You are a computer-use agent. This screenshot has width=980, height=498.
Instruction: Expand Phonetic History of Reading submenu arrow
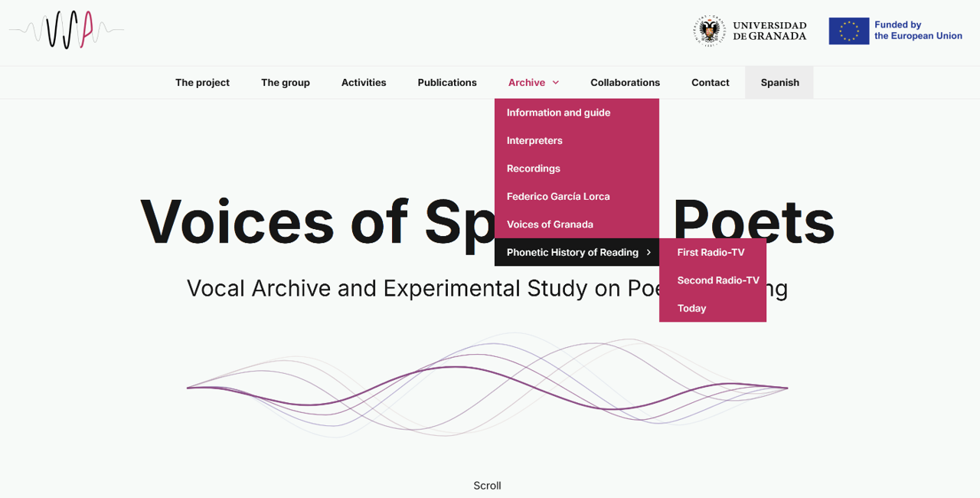(x=648, y=253)
